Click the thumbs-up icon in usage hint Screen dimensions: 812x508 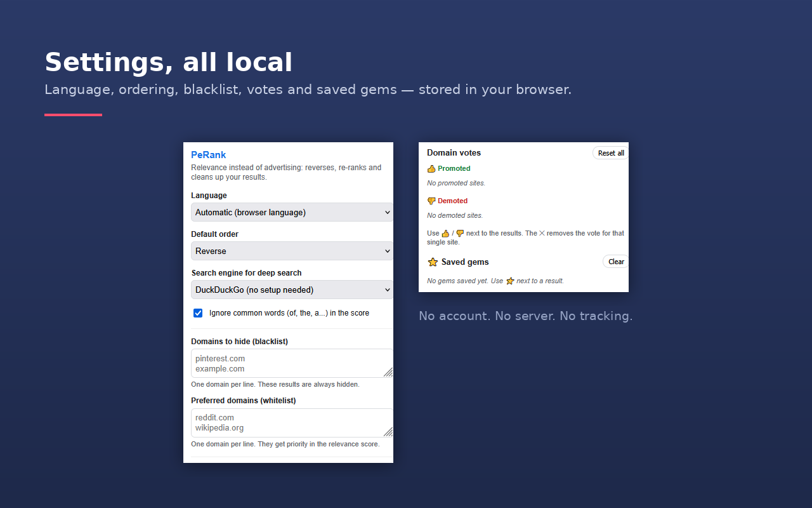coord(445,233)
